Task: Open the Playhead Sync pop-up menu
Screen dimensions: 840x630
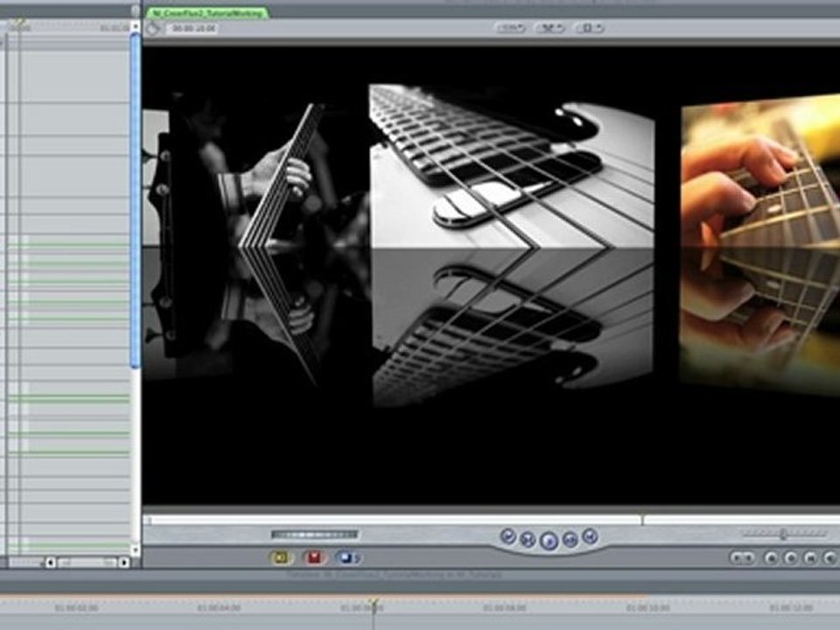Action: (550, 28)
